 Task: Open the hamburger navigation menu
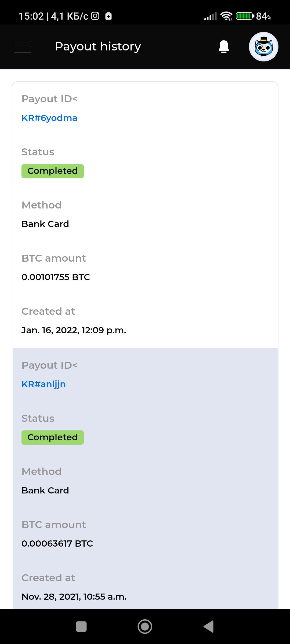tap(22, 47)
